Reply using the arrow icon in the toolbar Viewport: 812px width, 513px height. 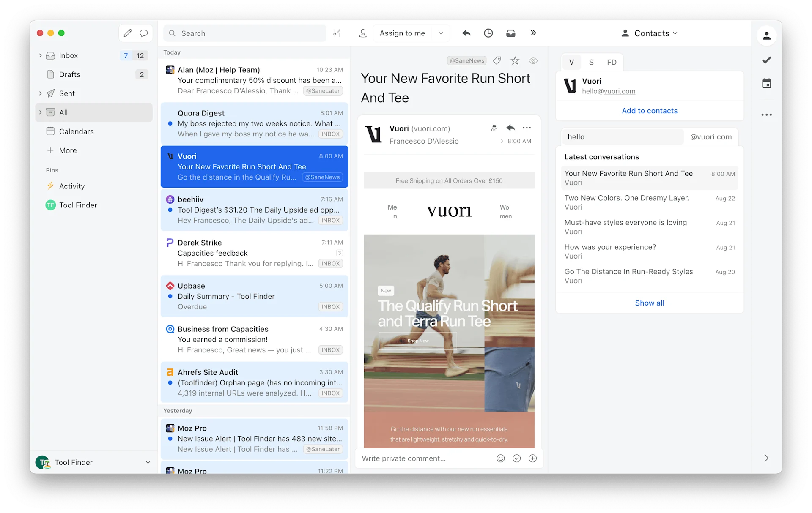click(466, 33)
